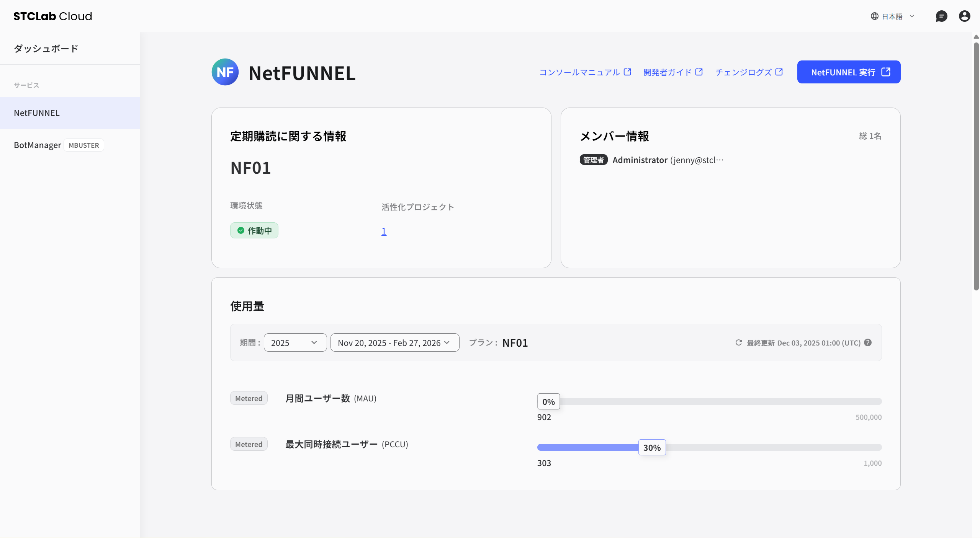The image size is (980, 538).
Task: Open the info tooltip icon after the UTC timestamp
Action: click(868, 342)
